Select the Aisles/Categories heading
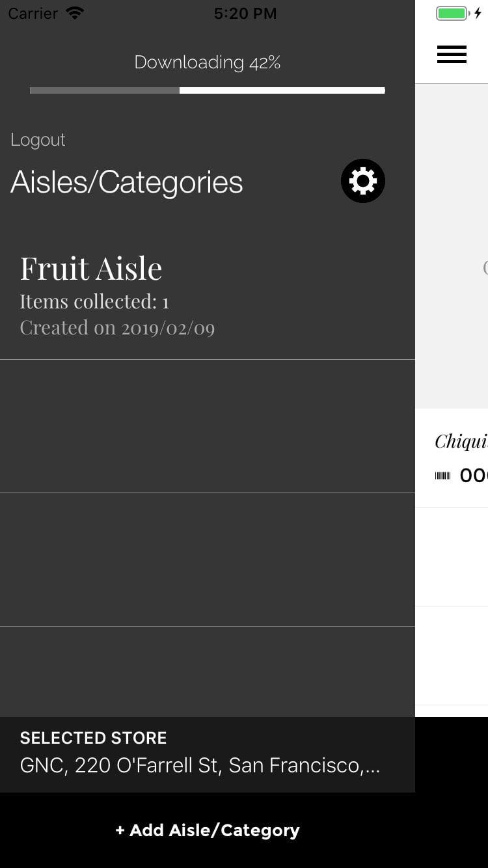488x868 pixels. pos(127,182)
